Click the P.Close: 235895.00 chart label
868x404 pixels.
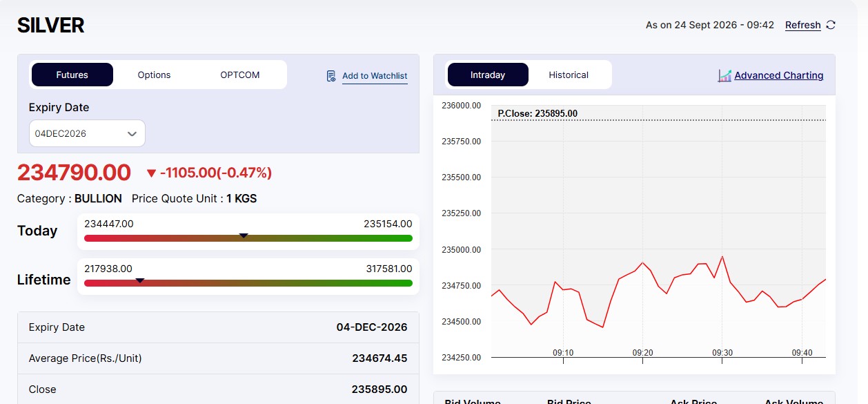point(537,113)
